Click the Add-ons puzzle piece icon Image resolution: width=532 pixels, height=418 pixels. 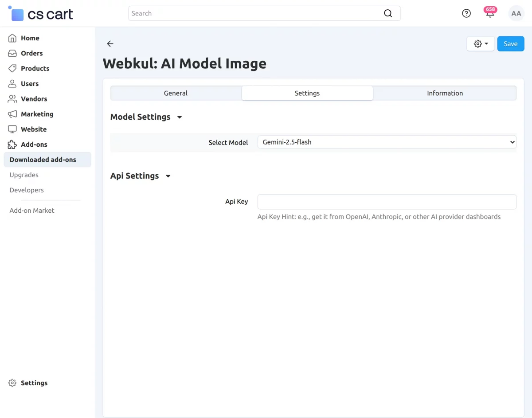click(x=12, y=145)
